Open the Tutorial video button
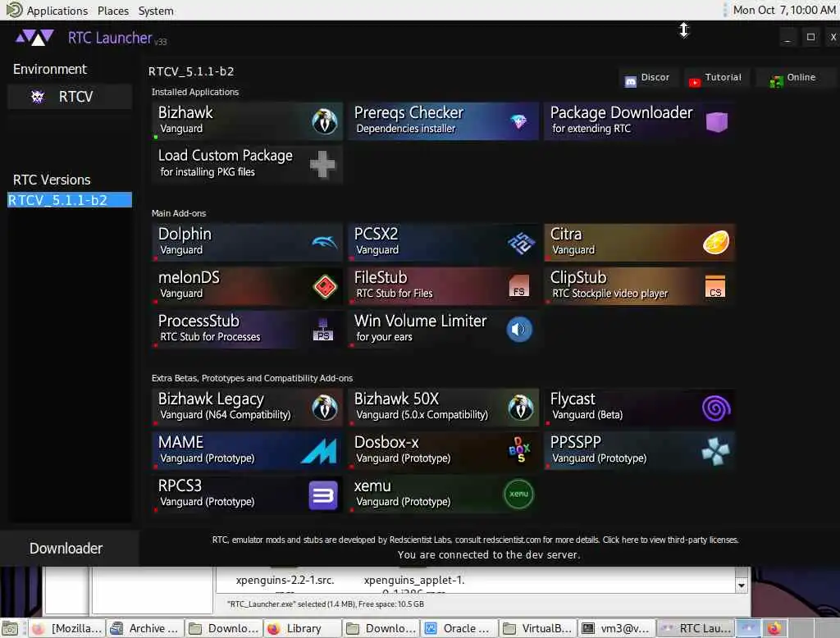 pos(715,78)
